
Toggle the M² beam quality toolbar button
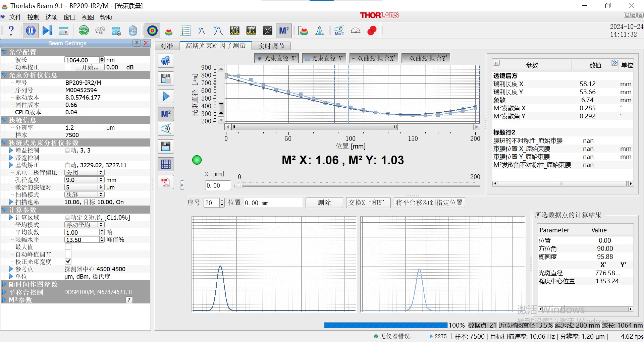[284, 31]
